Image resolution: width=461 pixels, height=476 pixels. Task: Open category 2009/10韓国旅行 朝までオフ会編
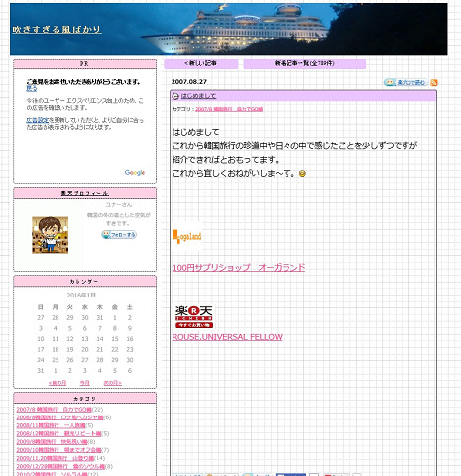tap(58, 450)
